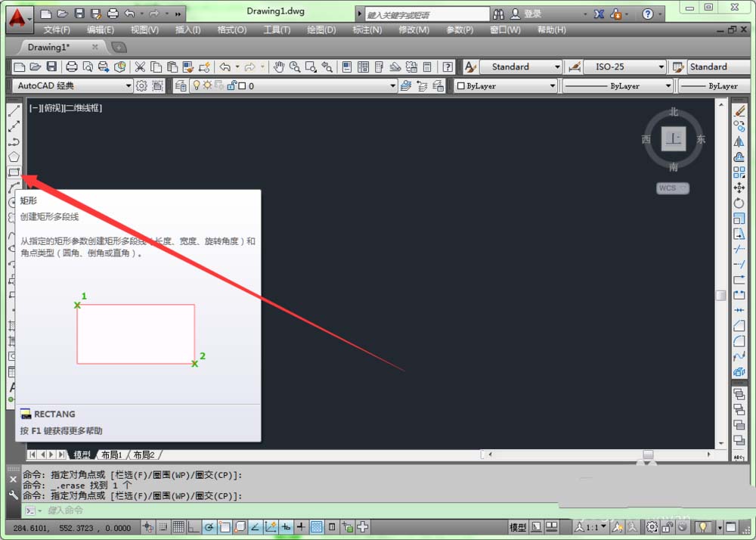
Task: Click the 上 face of the ViewCube
Action: click(673, 139)
